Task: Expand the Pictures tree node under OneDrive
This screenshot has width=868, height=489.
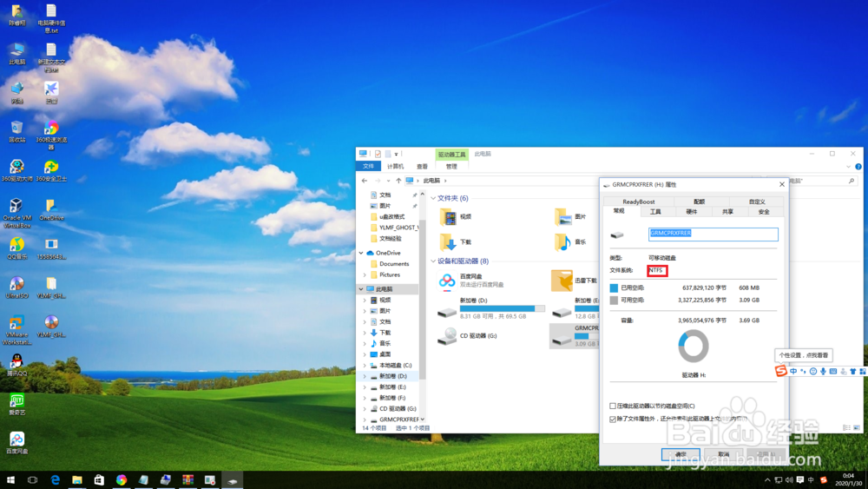Action: (365, 274)
